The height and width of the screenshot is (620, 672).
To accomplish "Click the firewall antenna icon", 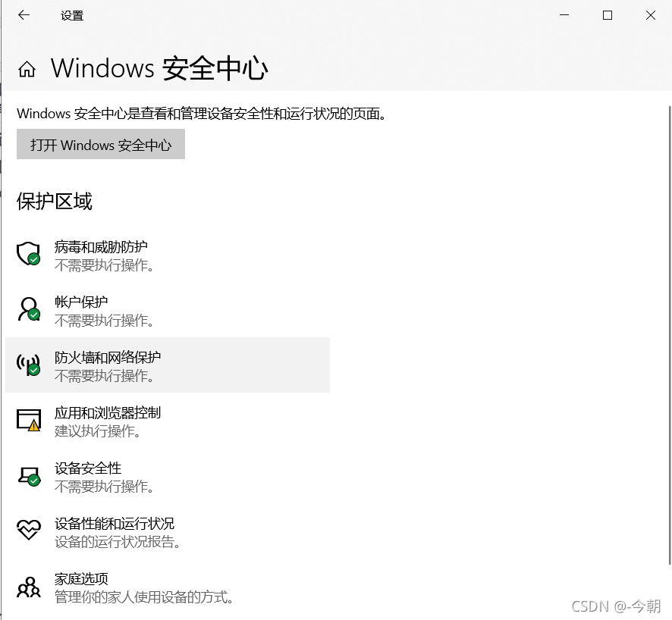I will 28,365.
